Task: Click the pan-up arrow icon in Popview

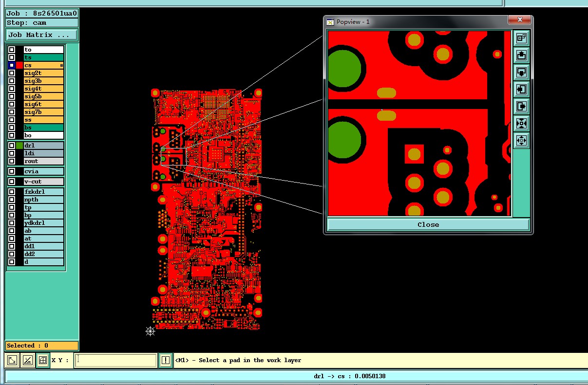Action: [521, 55]
